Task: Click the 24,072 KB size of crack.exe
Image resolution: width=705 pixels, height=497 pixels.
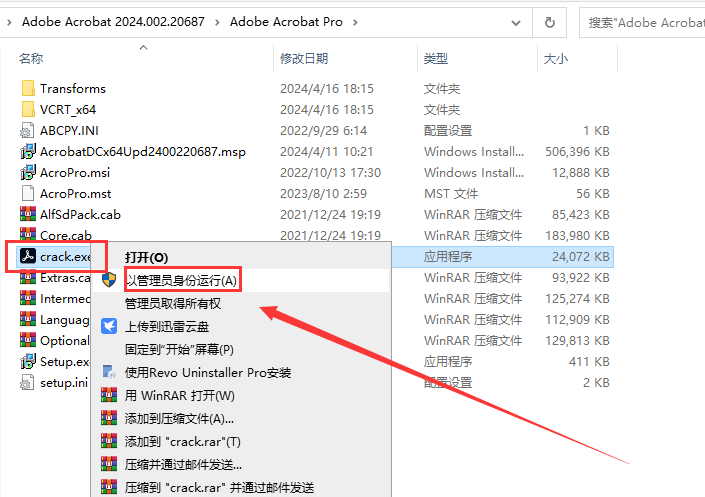Action: coord(580,256)
